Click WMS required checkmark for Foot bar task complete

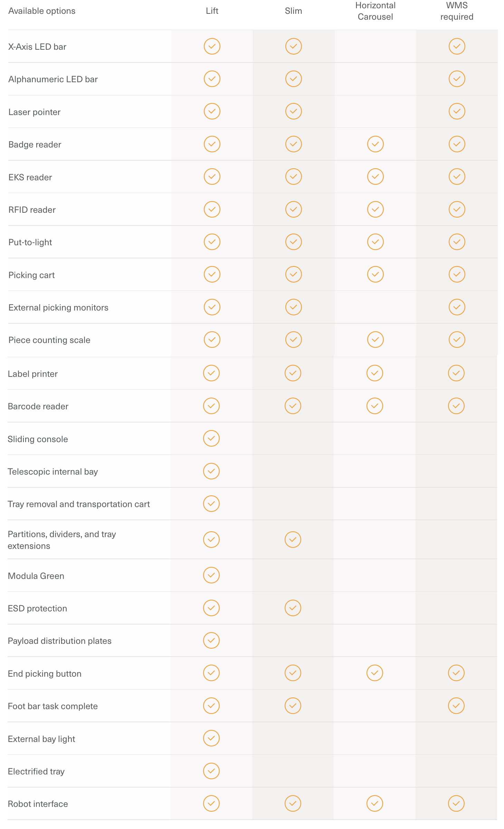(x=456, y=706)
